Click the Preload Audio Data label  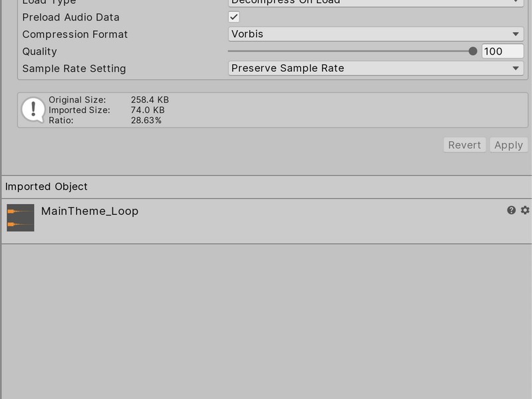coord(71,17)
